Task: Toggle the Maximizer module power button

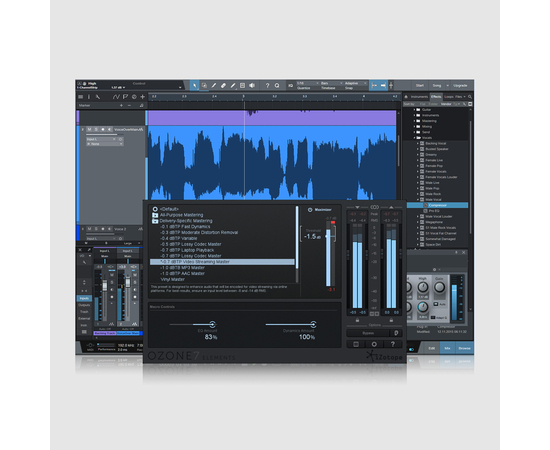Action: tap(310, 210)
